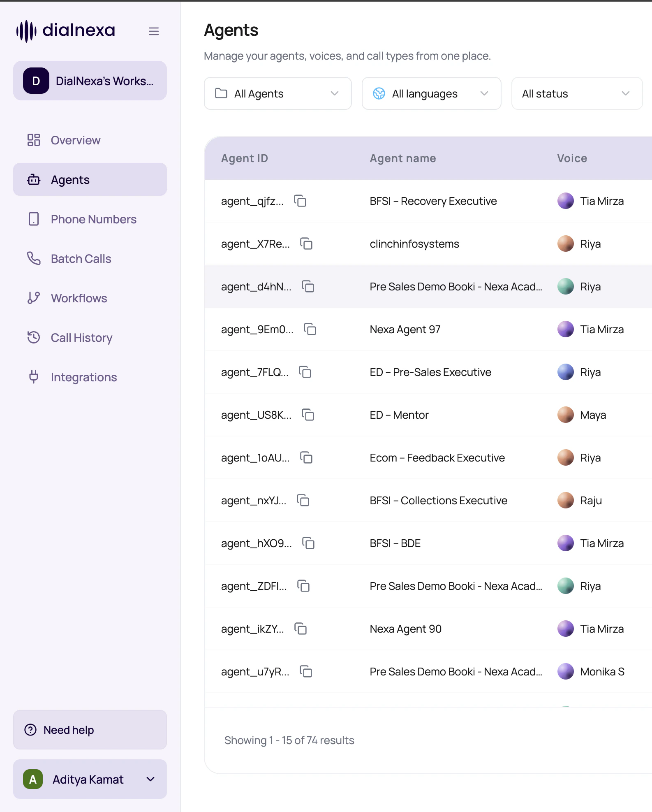Open Ecom – Feedback Executive agent
Viewport: 652px width, 812px height.
(x=437, y=458)
